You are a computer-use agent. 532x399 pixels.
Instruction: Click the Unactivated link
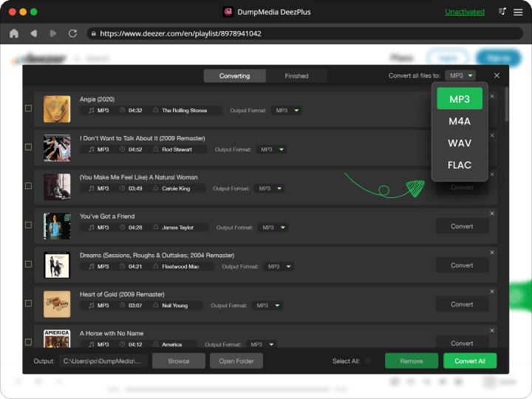click(x=465, y=12)
